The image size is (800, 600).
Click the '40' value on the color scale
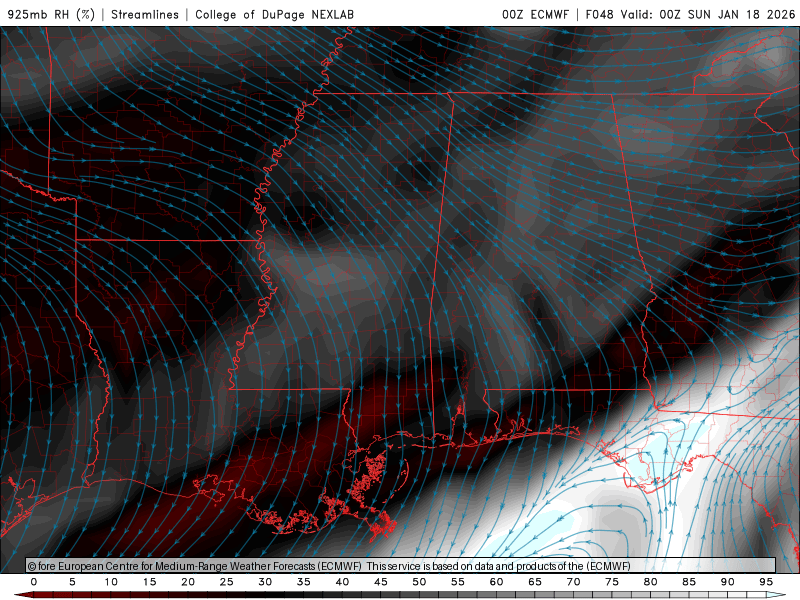pyautogui.click(x=342, y=582)
